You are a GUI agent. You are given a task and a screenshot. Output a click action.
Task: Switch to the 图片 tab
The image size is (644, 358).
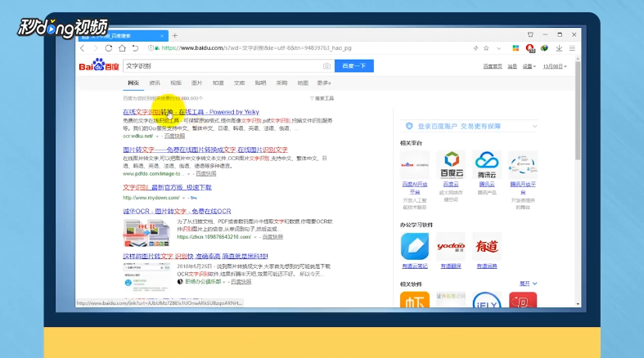click(x=196, y=83)
